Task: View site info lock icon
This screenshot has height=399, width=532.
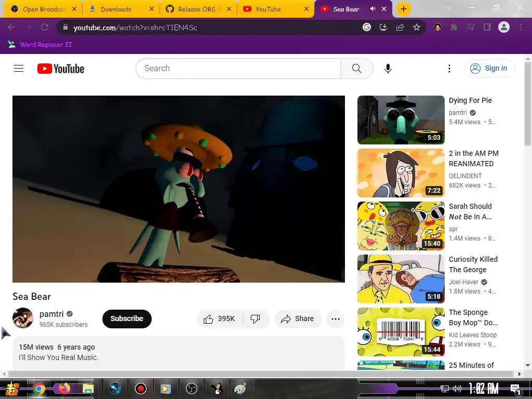Action: pyautogui.click(x=65, y=27)
